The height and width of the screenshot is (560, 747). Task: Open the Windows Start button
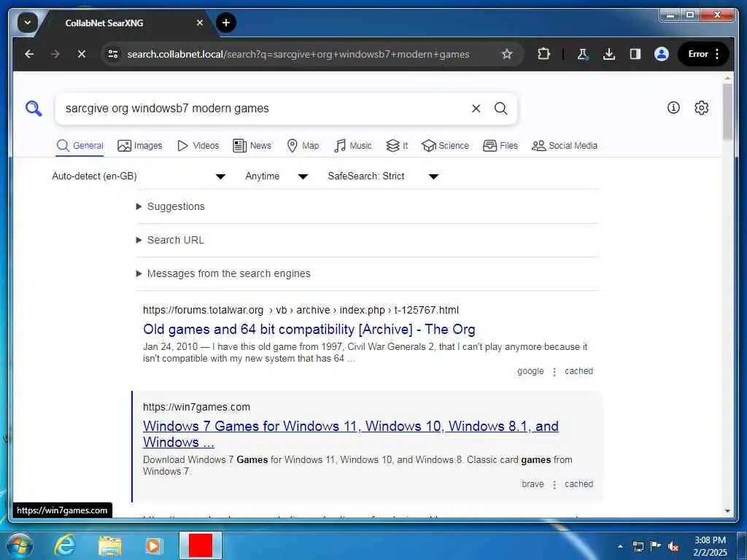[20, 545]
